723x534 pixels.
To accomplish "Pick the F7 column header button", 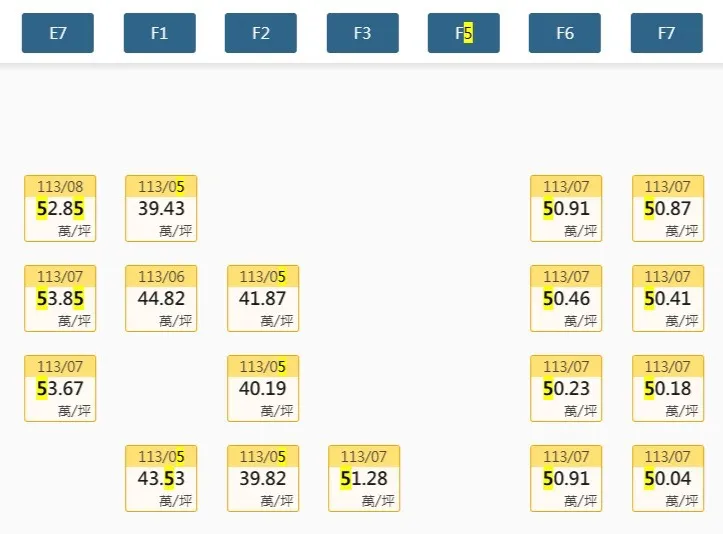I will click(x=666, y=33).
